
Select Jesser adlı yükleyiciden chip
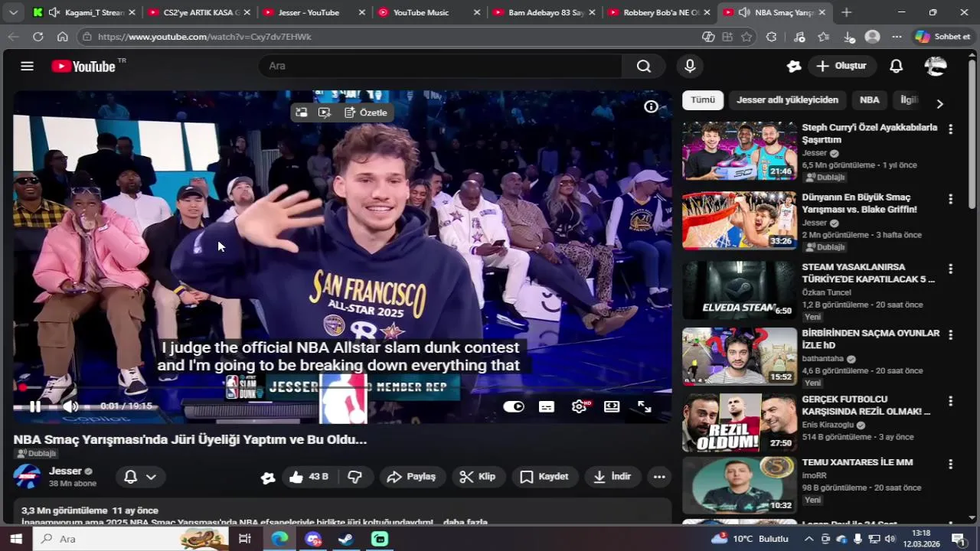pos(787,100)
